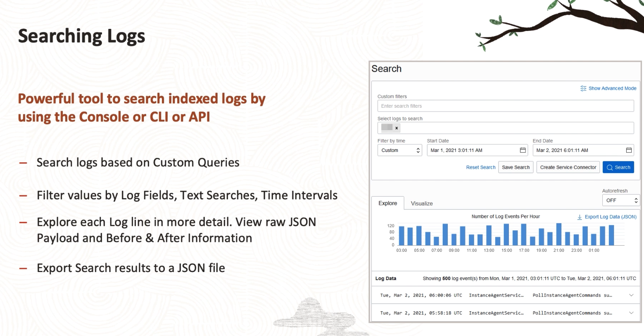Switch to the Explore tab

[x=387, y=203]
